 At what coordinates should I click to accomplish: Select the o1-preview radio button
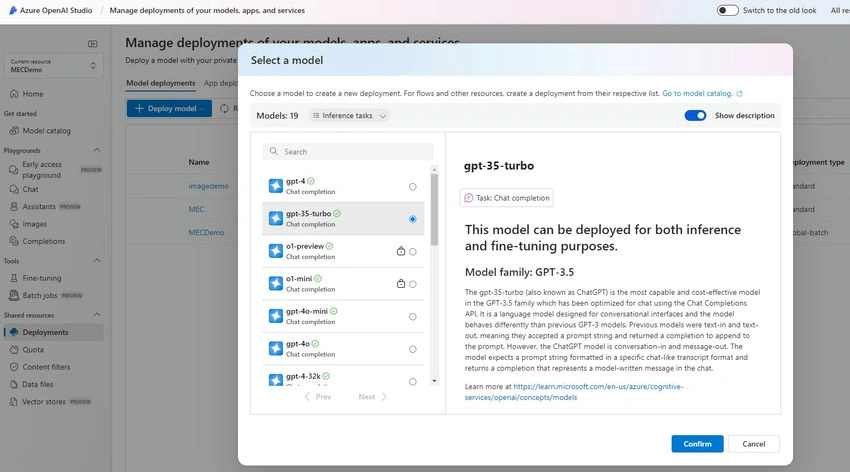[x=413, y=251]
